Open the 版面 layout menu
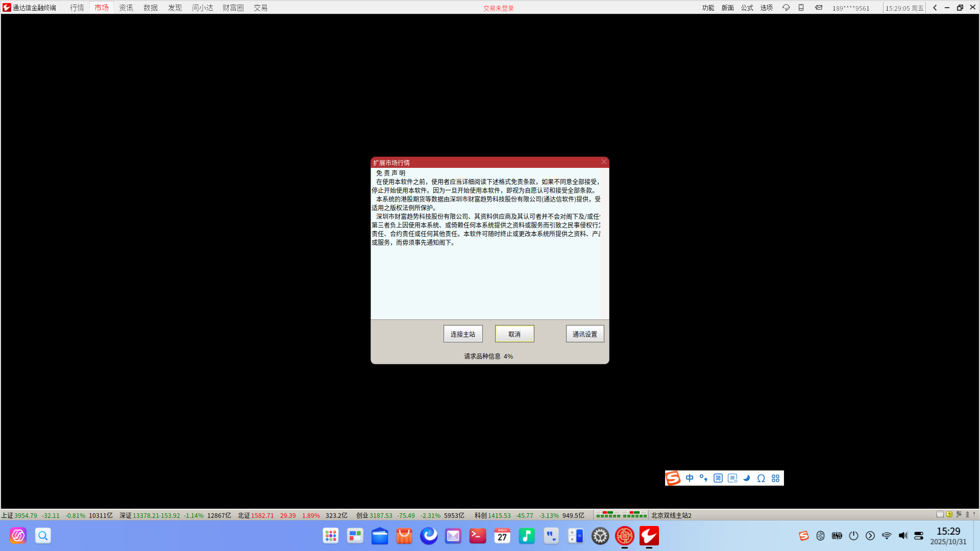This screenshot has height=551, width=980. 727,8
